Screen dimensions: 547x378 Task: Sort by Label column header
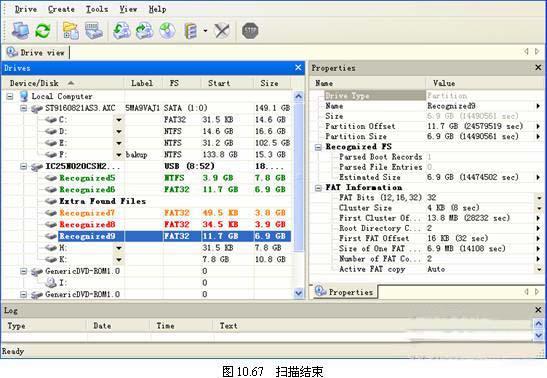143,83
